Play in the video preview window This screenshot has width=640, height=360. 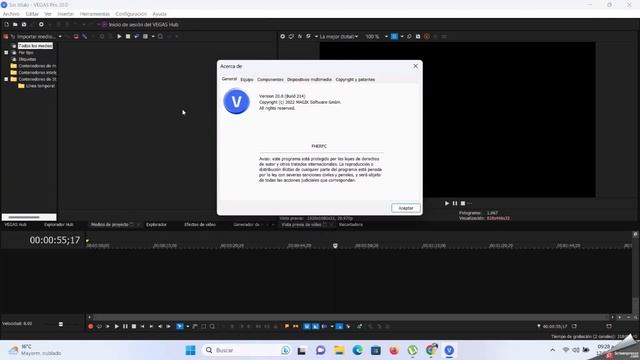pos(447,203)
